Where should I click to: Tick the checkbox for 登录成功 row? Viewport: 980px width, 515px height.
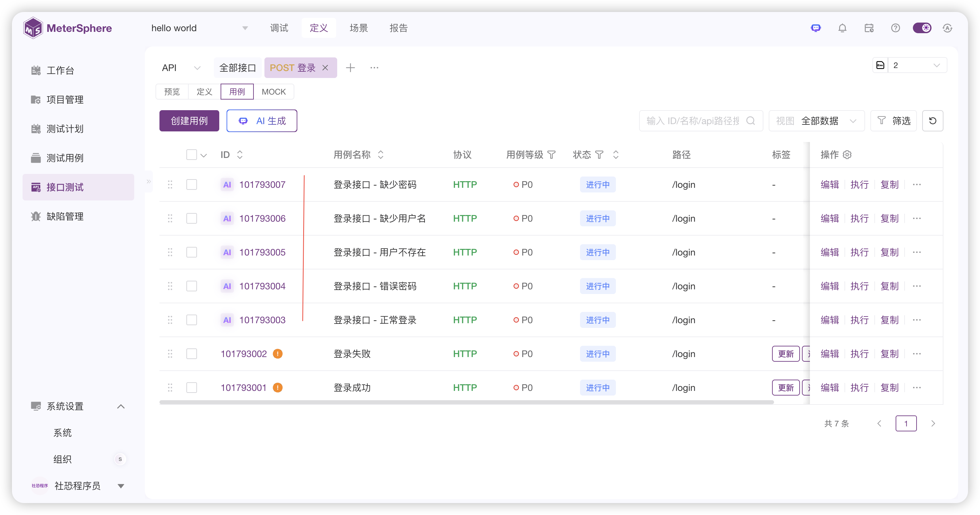tap(191, 388)
